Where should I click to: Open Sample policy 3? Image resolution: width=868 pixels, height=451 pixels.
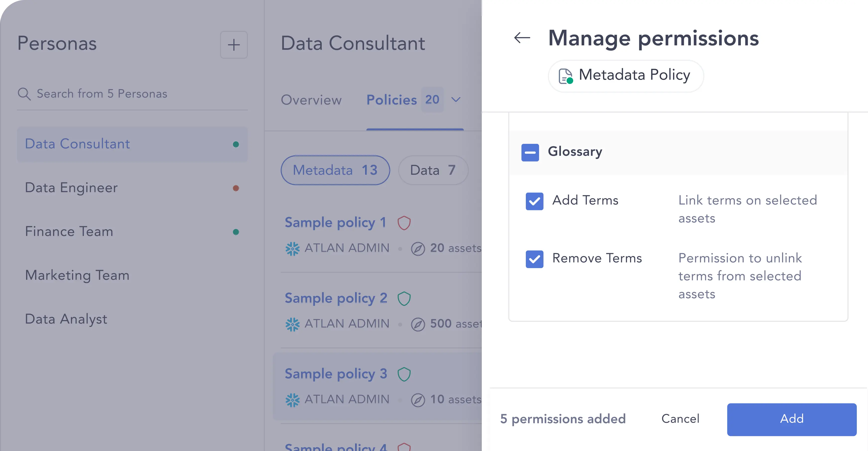pyautogui.click(x=336, y=374)
